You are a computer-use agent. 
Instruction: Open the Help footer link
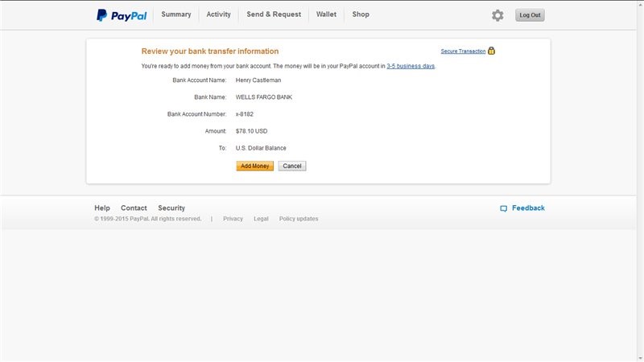(x=102, y=208)
